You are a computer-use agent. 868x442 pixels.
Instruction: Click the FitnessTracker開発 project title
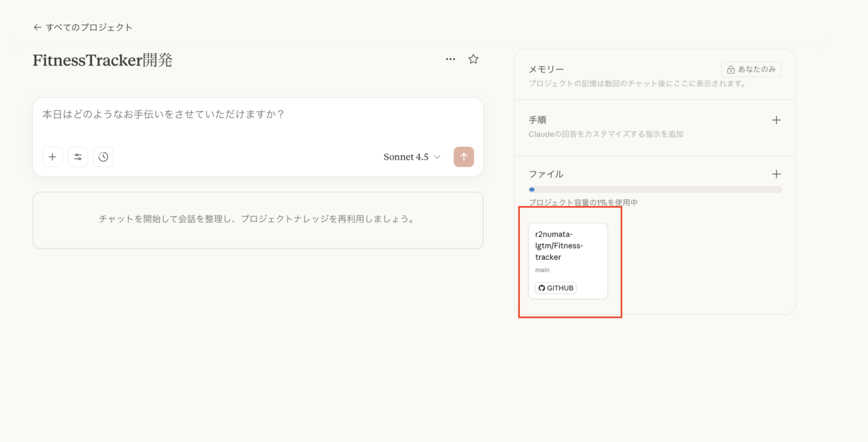102,60
